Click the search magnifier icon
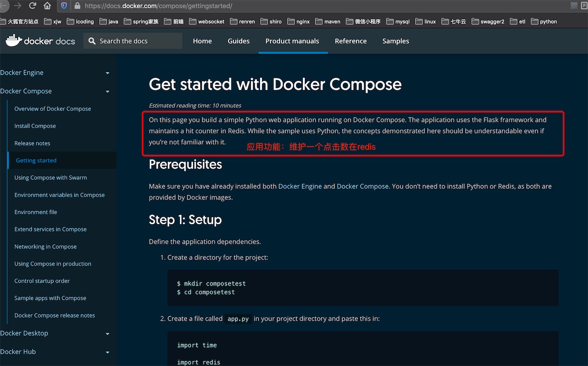This screenshot has width=588, height=366. click(92, 41)
